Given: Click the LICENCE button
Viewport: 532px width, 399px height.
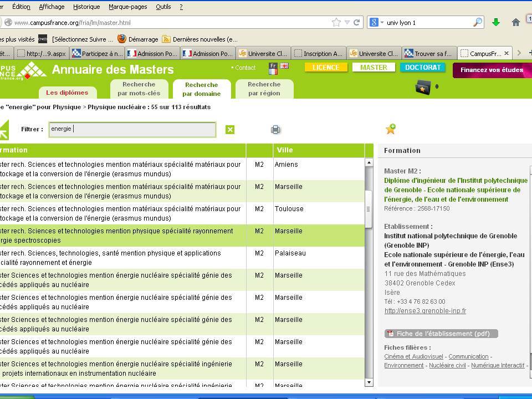Looking at the screenshot, I should pyautogui.click(x=326, y=67).
